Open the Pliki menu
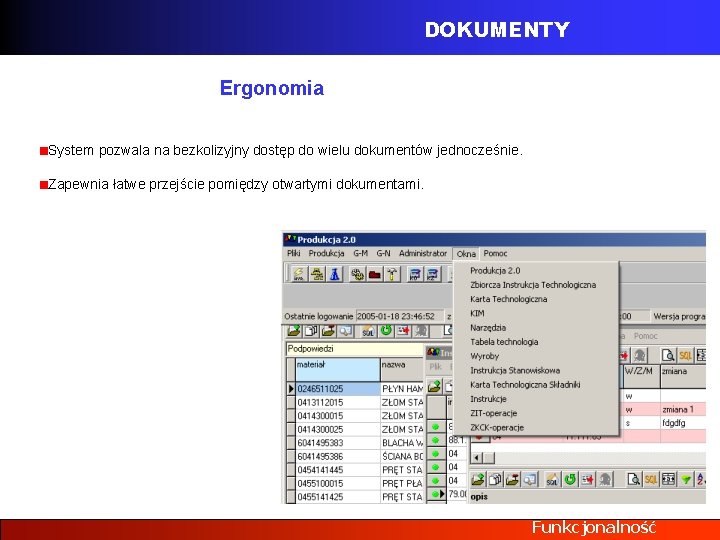Screen dimensions: 720x540 point(294,253)
